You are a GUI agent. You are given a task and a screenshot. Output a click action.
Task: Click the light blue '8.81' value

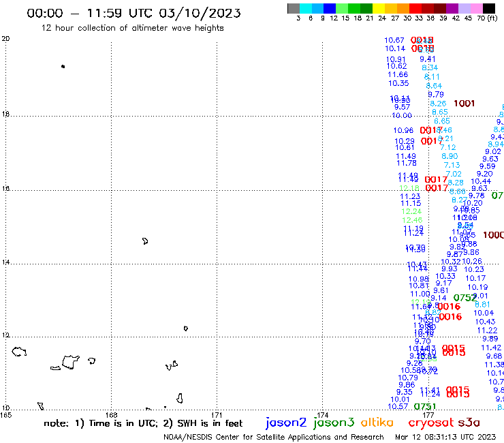point(482,305)
